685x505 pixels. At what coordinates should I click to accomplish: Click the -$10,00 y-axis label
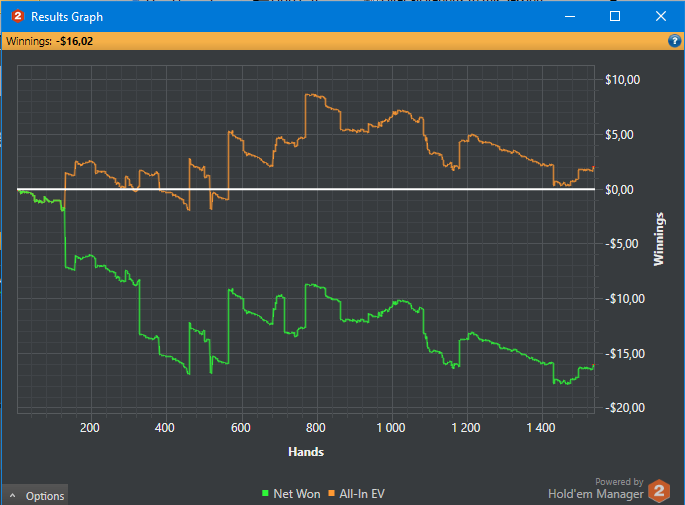[625, 299]
